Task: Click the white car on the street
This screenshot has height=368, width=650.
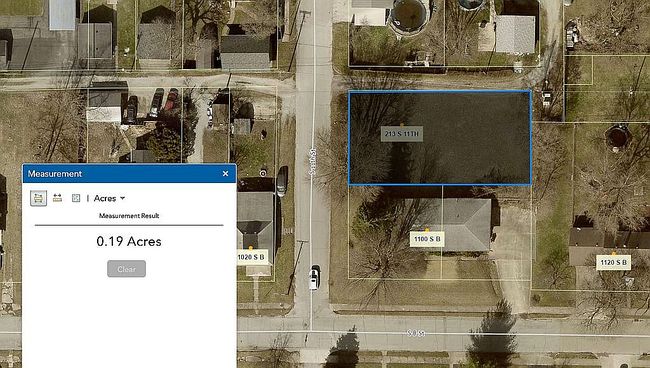Action: pos(314,277)
